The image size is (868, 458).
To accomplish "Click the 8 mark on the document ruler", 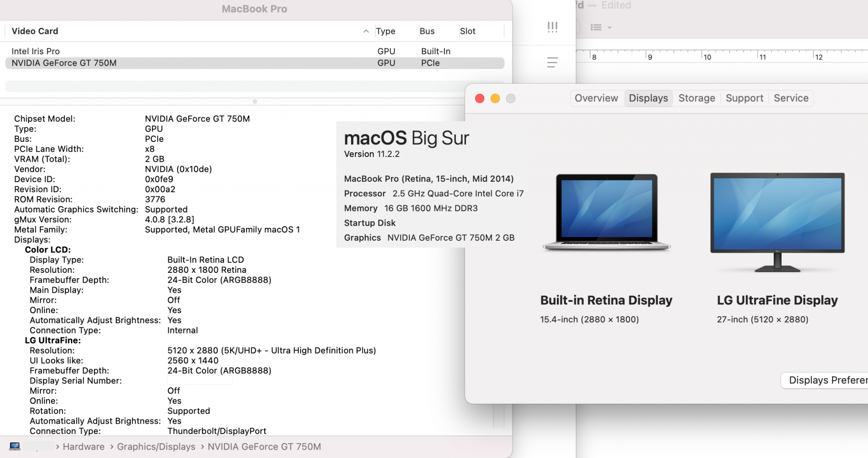I will point(594,57).
